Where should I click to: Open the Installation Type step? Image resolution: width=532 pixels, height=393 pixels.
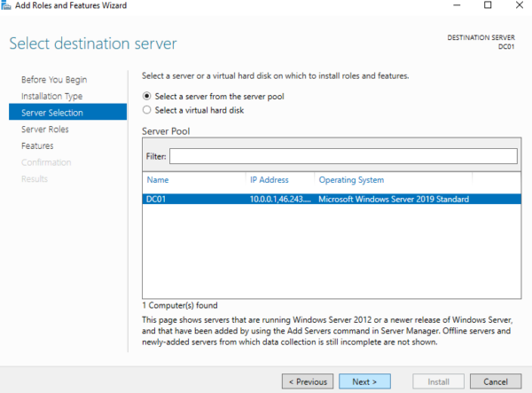[52, 96]
